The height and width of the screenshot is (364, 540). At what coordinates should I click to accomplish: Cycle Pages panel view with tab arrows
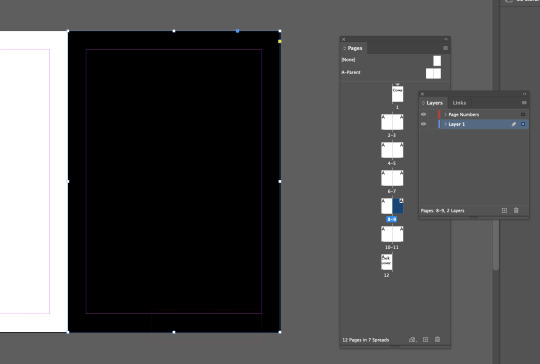tap(344, 48)
